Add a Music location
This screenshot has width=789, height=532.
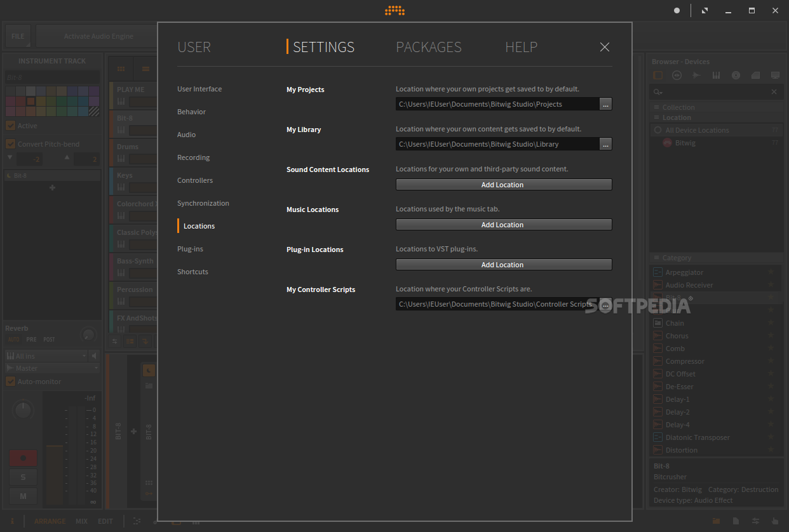click(x=504, y=225)
